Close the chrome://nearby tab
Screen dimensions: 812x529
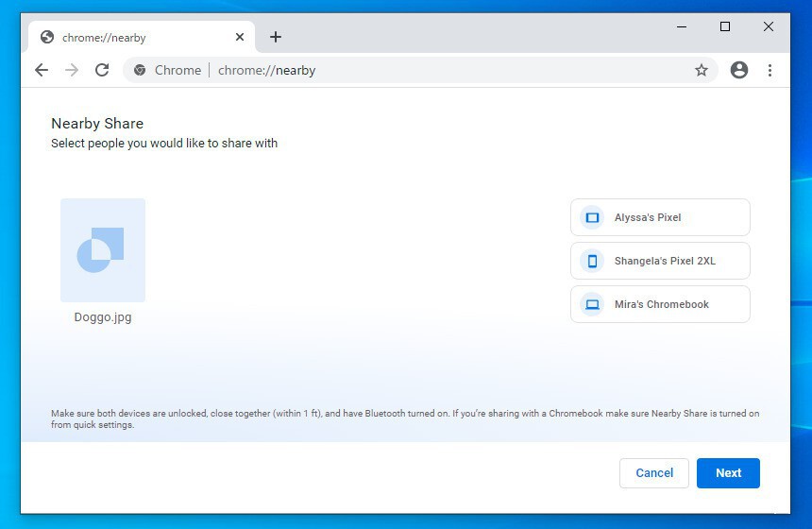(x=240, y=37)
